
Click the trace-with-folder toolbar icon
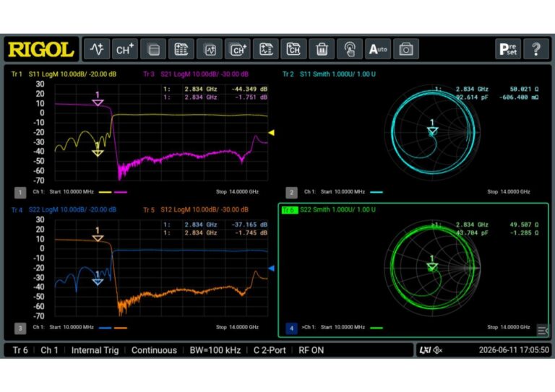(265, 49)
